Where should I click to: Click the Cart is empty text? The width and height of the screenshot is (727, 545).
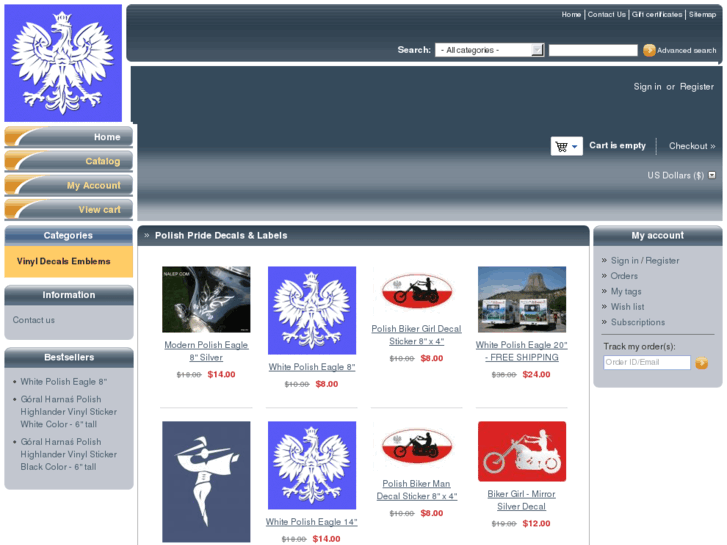click(618, 146)
